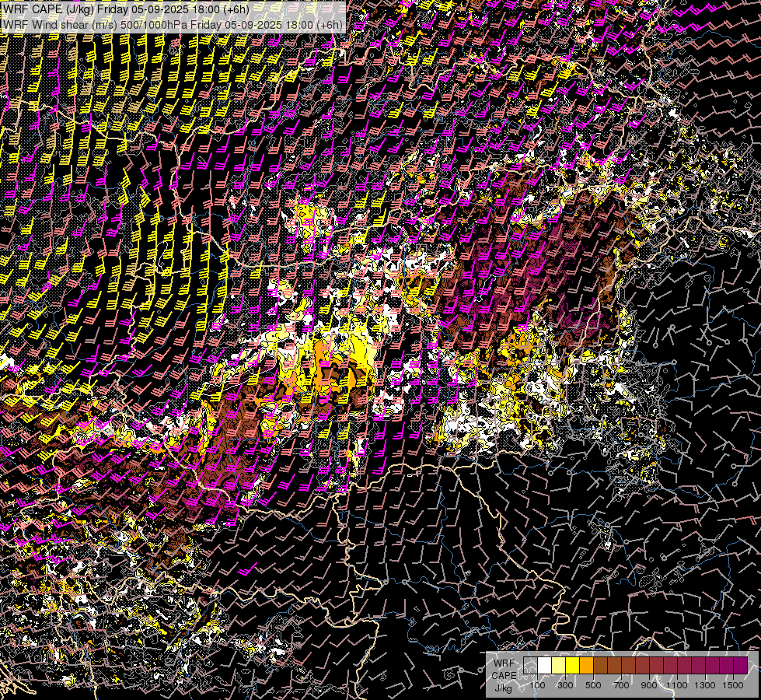Click the WRF Wind shear 500/1000hPa title line

pyautogui.click(x=173, y=25)
